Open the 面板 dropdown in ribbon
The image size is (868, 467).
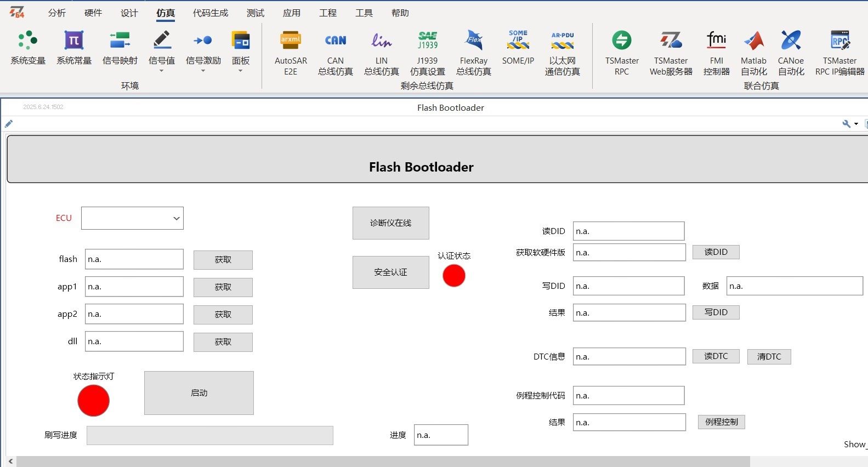tap(240, 71)
